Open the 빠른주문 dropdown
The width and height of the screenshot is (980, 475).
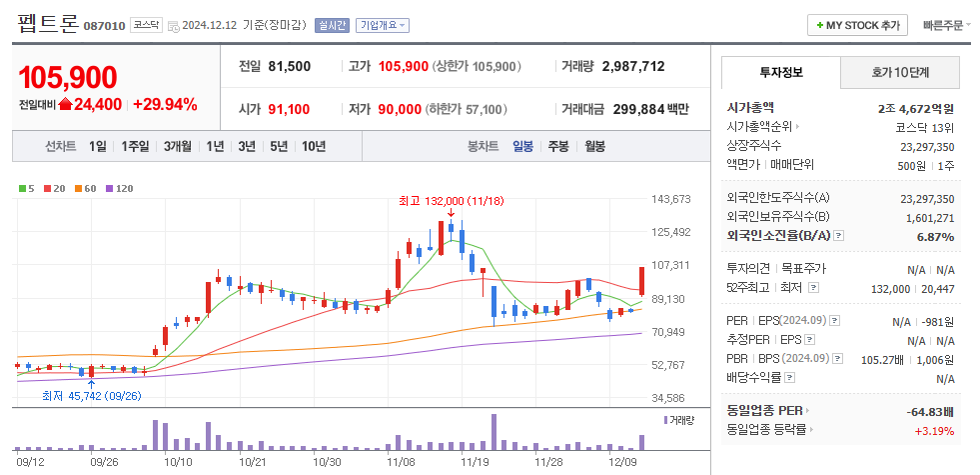point(947,26)
